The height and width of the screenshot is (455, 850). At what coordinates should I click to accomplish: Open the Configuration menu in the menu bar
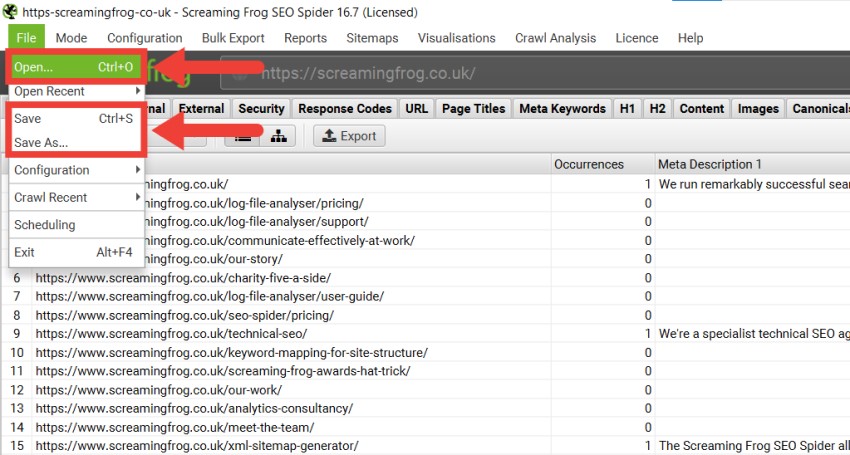tap(145, 38)
